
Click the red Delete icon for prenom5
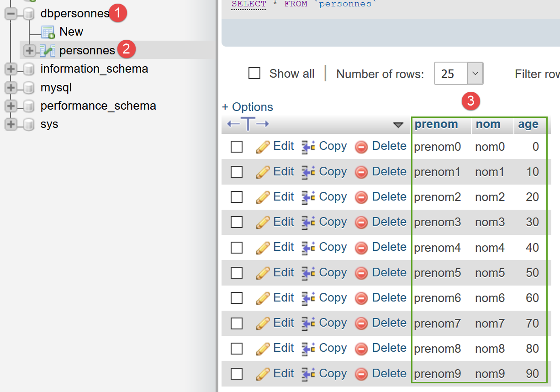[x=361, y=273]
